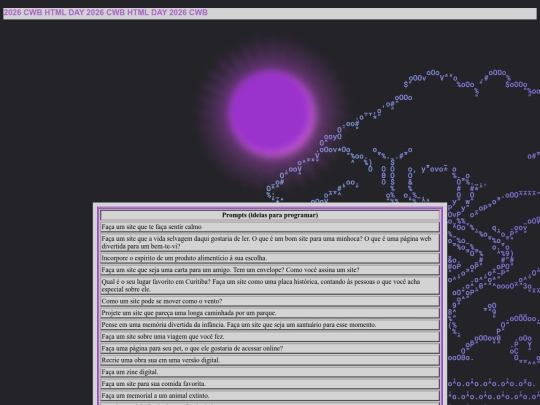This screenshot has width=540, height=405.
Task: Select 'Faça um site sobre uma viagem que você fez'
Action: [270, 336]
